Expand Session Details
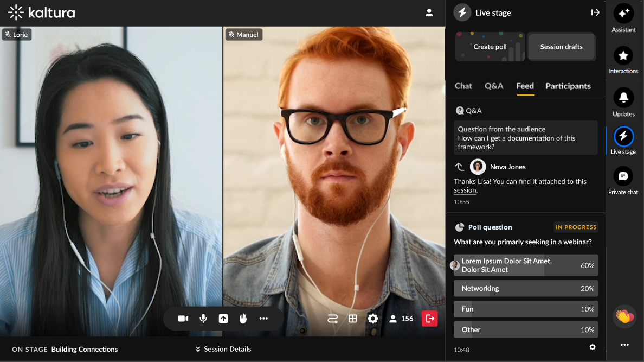644x362 pixels. coord(223,349)
